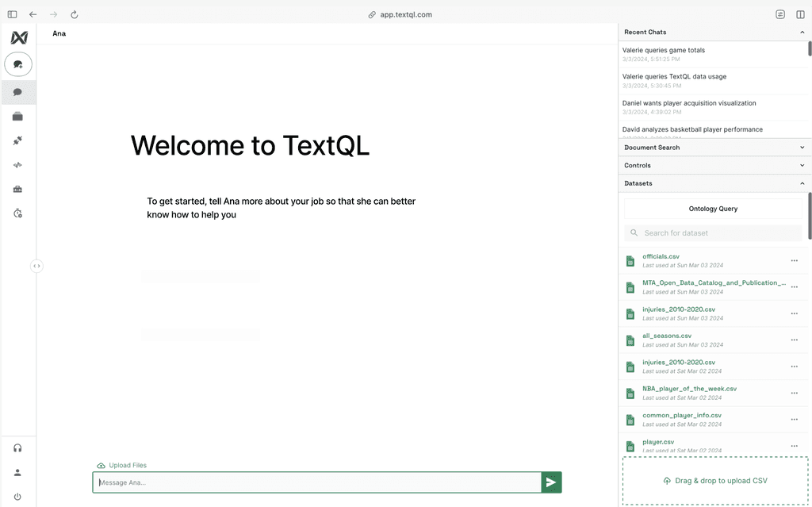Image resolution: width=812 pixels, height=507 pixels.
Task: Select injuries_2010-2020.csv last used Sun Mar 03
Action: tap(679, 309)
